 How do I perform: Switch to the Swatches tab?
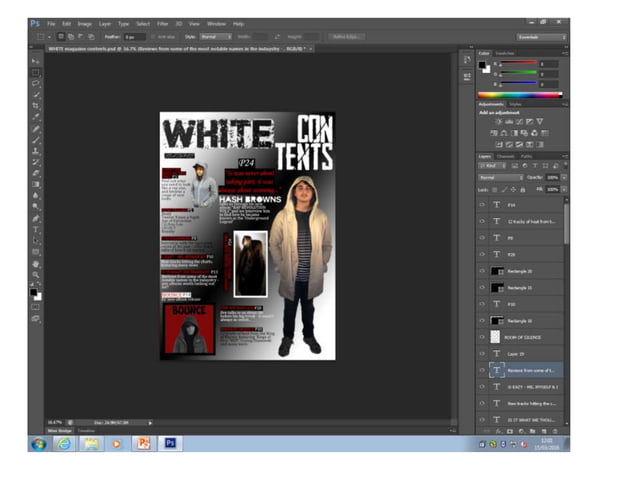(x=506, y=53)
